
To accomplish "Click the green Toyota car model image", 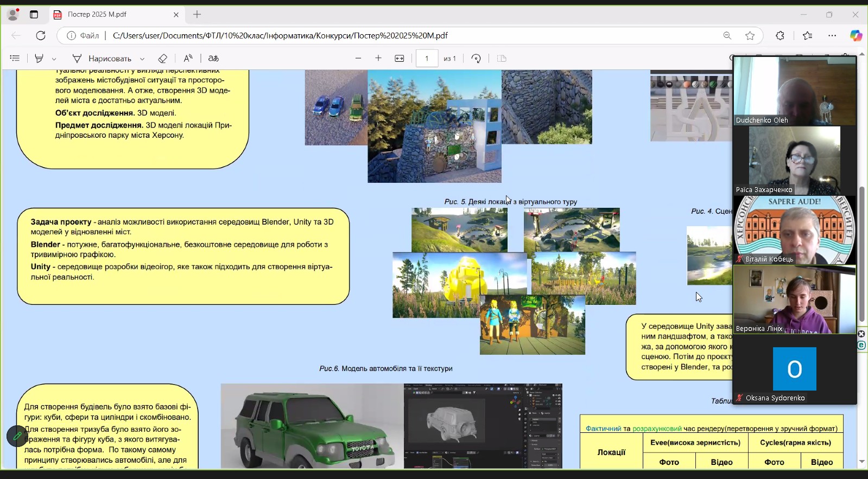I will pos(312,426).
